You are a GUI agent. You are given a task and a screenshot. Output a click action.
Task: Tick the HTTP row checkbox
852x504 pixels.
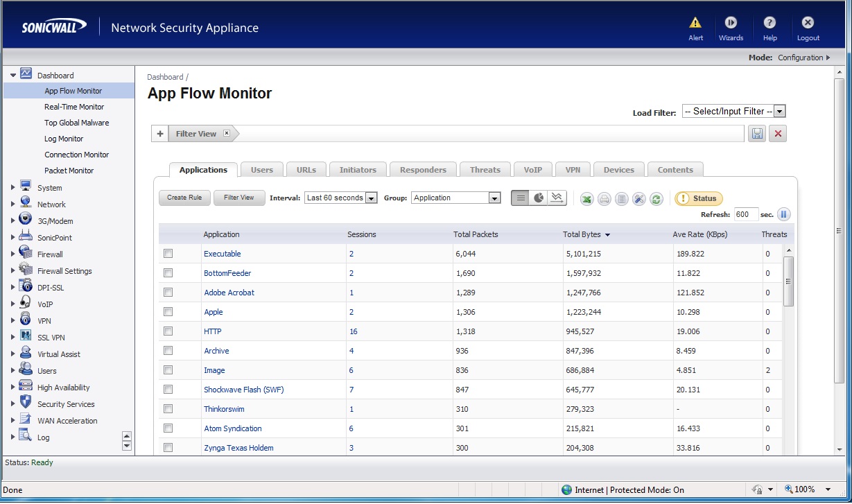[x=168, y=331]
